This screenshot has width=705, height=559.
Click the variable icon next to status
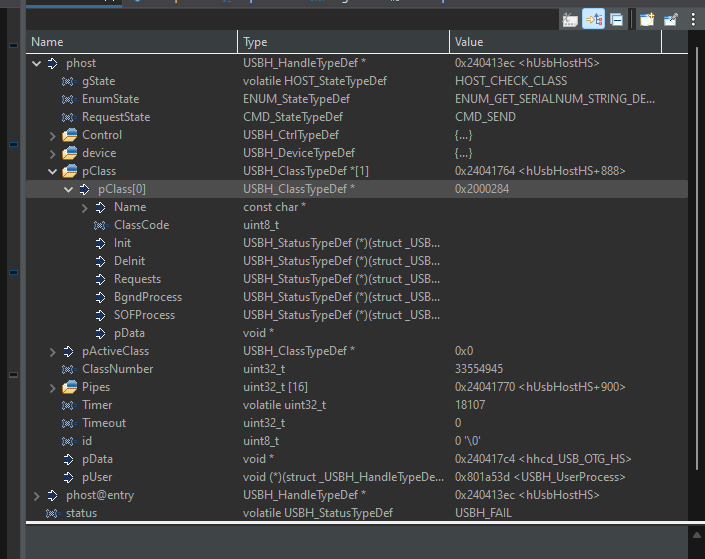52,513
